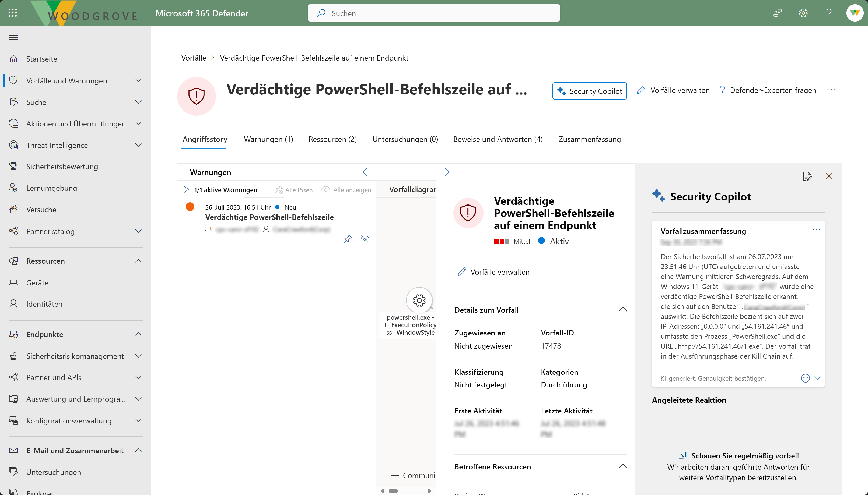Open the Zusammenfassung tab
This screenshot has height=495, width=868.
point(589,139)
